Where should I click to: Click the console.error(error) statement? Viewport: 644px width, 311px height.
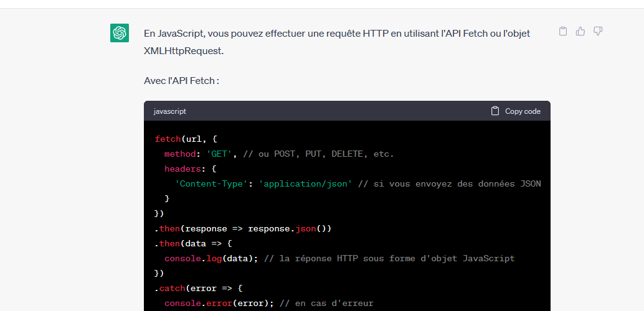tap(216, 303)
